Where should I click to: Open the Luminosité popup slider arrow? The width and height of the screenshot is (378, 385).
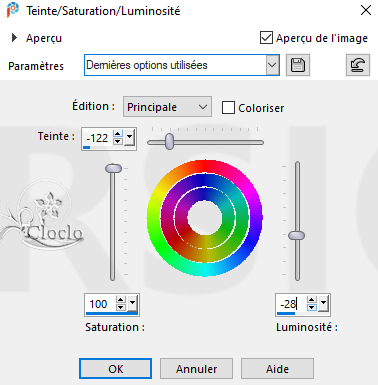click(x=323, y=303)
